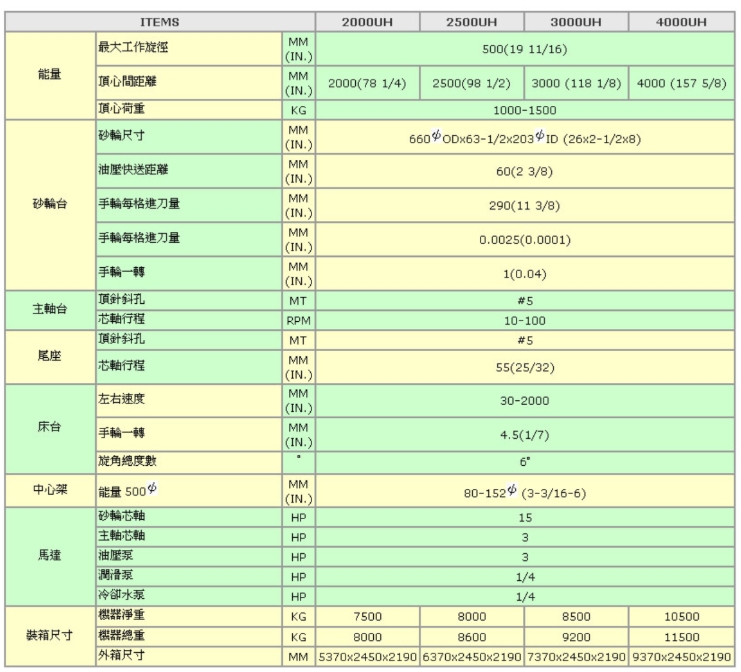This screenshot has height=672, width=741.
Task: Click the value 2000(78 1/4)
Action: point(367,83)
